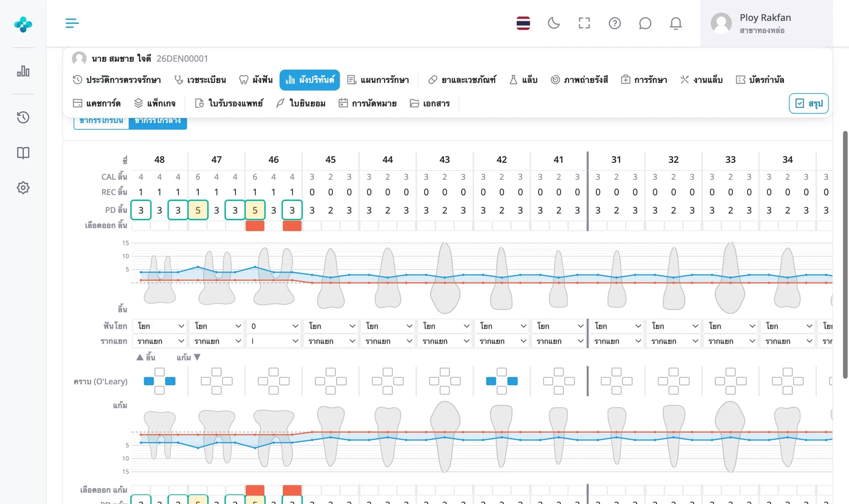Image resolution: width=849 pixels, height=504 pixels.
Task: Toggle right plaque box for tooth 33
Action: click(741, 381)
